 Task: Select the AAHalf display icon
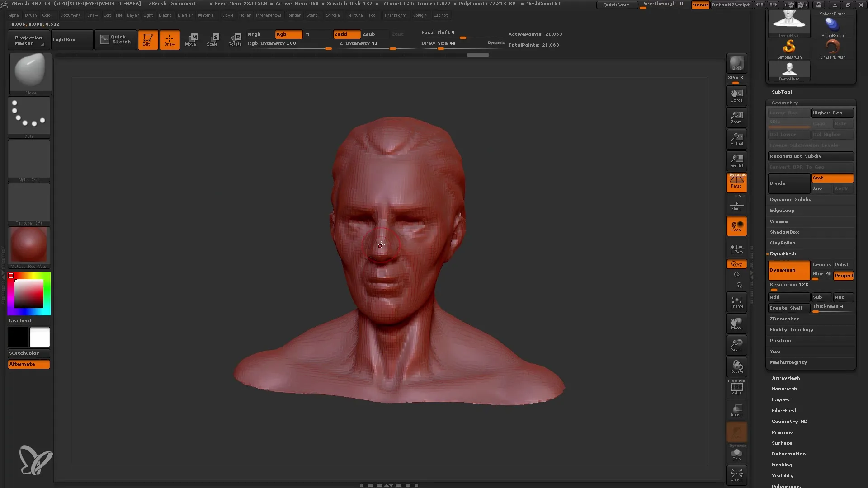point(737,160)
